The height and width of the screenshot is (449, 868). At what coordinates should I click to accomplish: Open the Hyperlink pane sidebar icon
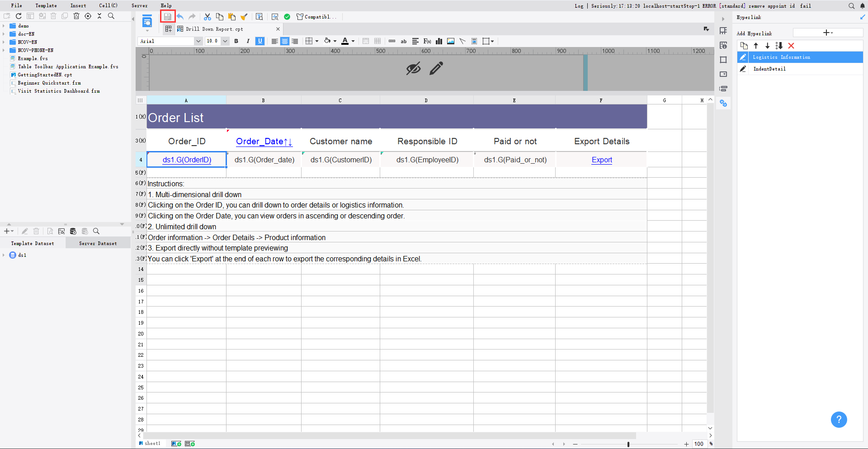coord(723,104)
